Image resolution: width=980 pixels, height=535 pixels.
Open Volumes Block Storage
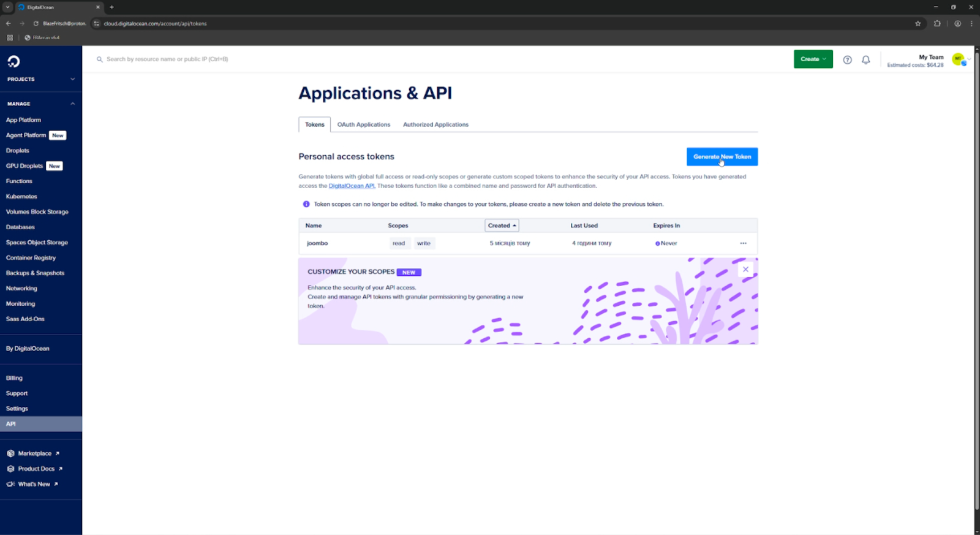37,212
